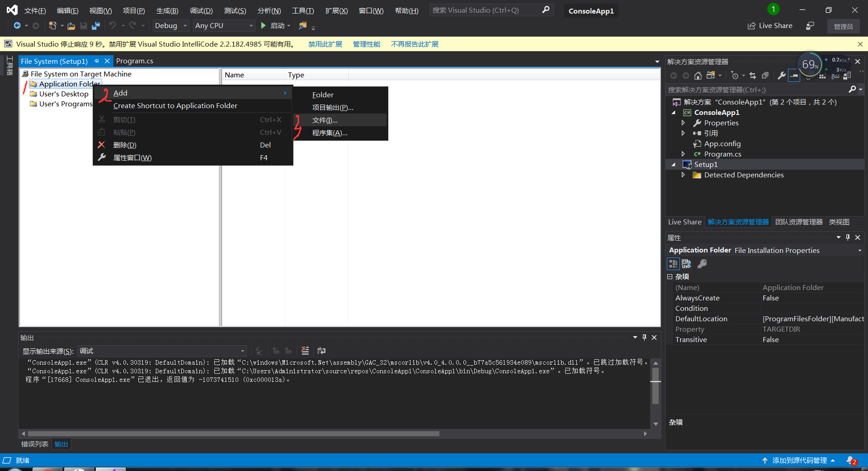
Task: Click the 管理员 button
Action: pos(843,26)
